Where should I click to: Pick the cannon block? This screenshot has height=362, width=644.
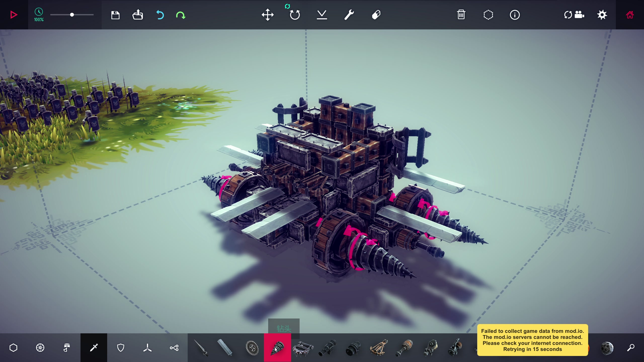pyautogui.click(x=328, y=348)
